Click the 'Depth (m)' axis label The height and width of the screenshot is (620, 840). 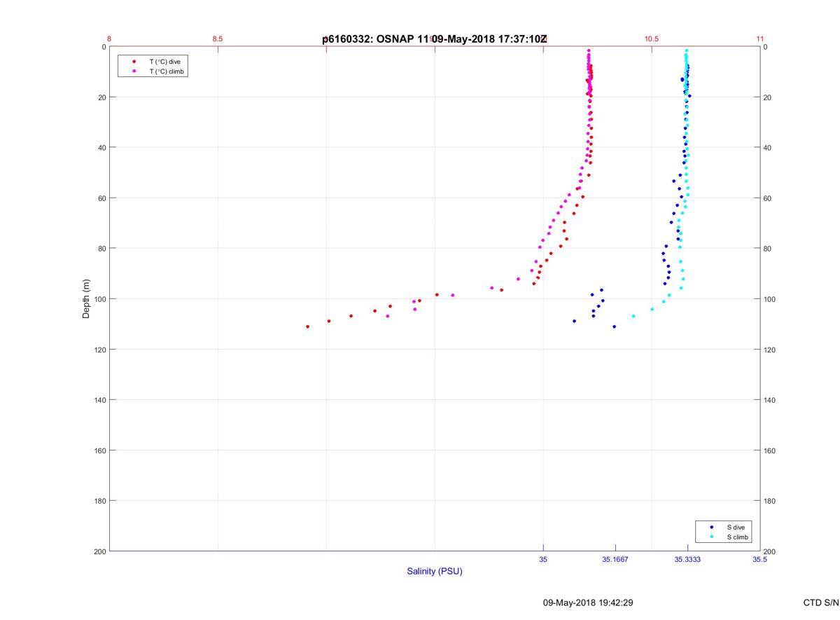[86, 299]
